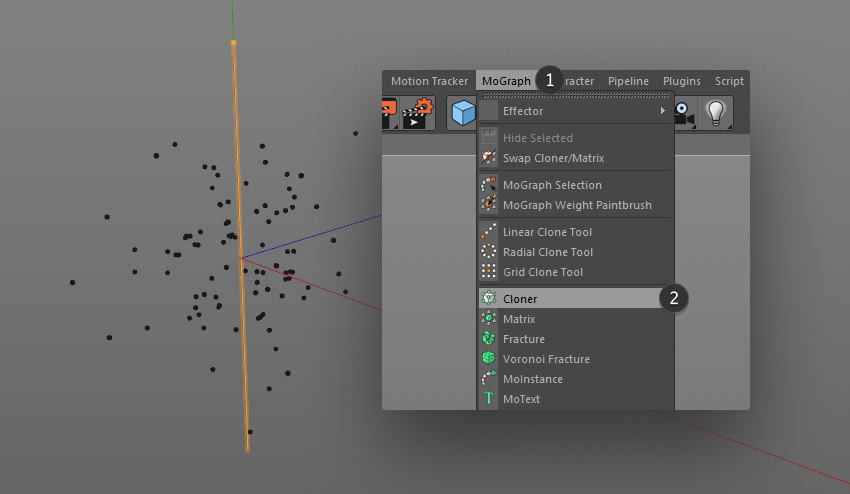Image resolution: width=850 pixels, height=494 pixels.
Task: Open the Script menu
Action: [x=729, y=81]
